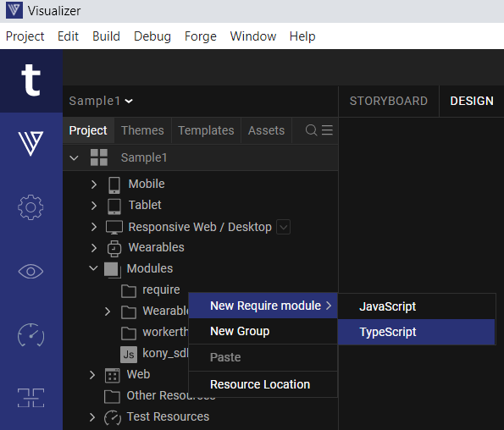The width and height of the screenshot is (504, 430).
Task: Expand the Test Resources node
Action: pyautogui.click(x=92, y=417)
